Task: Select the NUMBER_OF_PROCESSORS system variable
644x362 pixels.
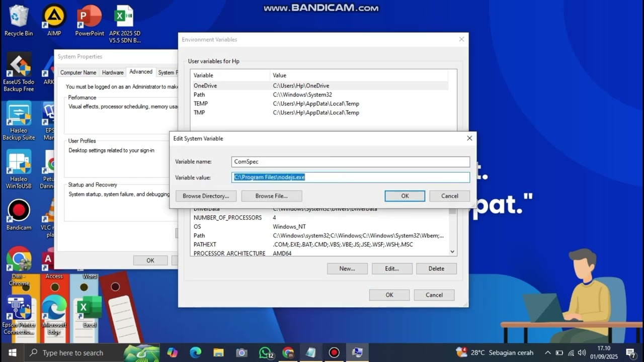Action: pos(319,218)
